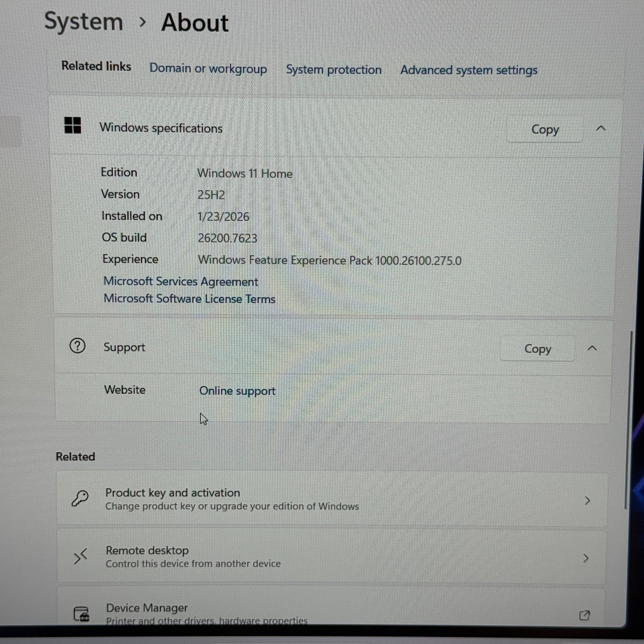Click the breadcrumb arrow between System and About
The height and width of the screenshot is (644, 644).
(x=142, y=22)
